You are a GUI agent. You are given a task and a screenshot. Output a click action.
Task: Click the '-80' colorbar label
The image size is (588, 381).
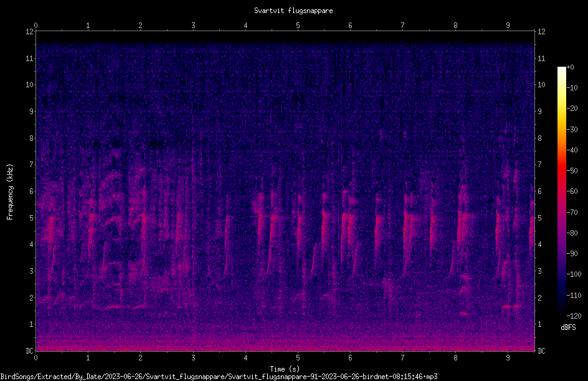point(572,233)
